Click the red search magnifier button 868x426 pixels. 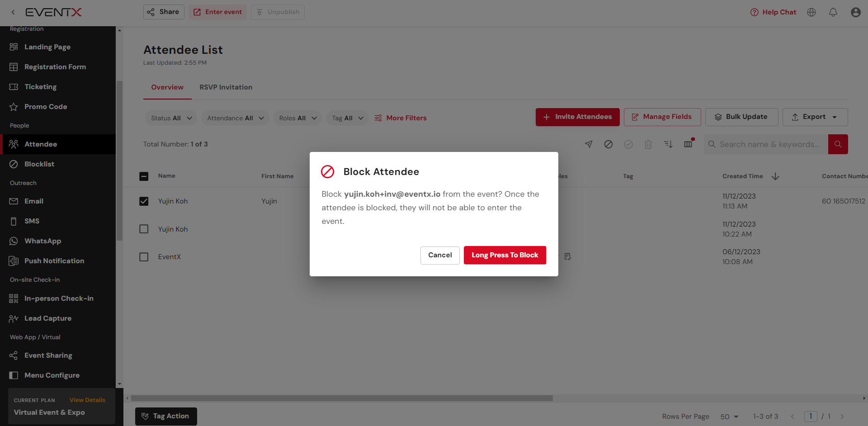838,144
